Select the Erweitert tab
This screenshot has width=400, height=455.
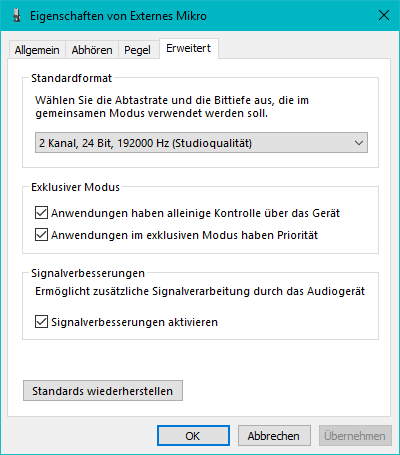(189, 48)
